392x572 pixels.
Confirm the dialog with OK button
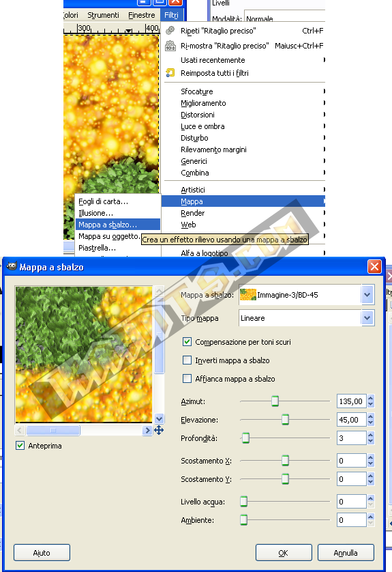(284, 553)
